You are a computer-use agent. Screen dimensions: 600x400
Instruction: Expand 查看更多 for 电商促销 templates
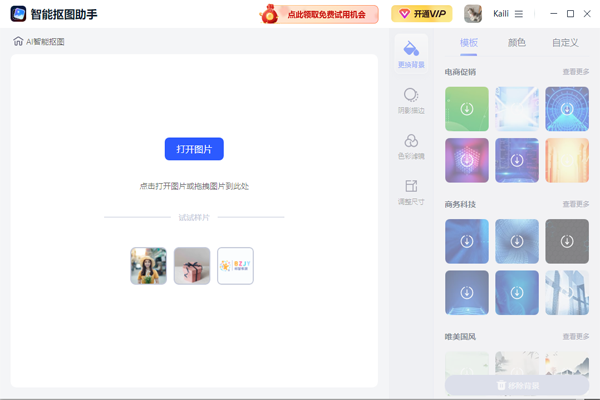pos(575,72)
